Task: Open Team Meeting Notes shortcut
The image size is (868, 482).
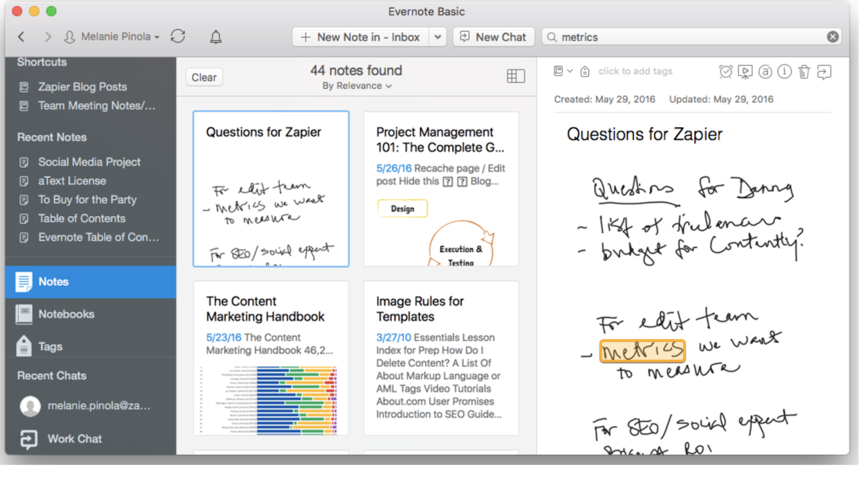Action: 97,106
